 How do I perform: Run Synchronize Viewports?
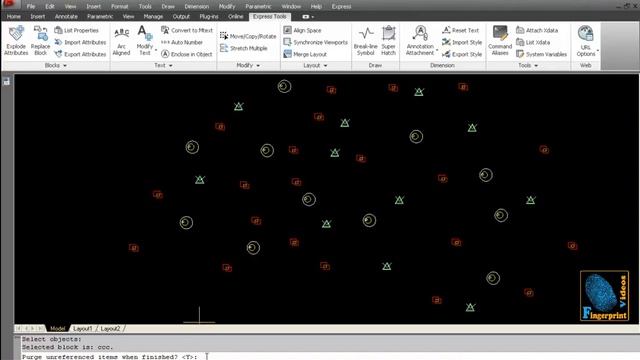[316, 42]
